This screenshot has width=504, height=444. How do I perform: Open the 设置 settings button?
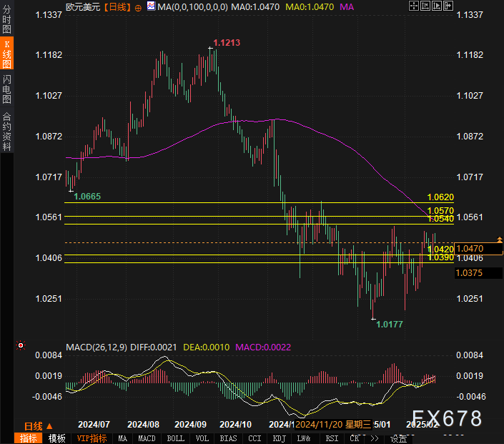point(399,438)
